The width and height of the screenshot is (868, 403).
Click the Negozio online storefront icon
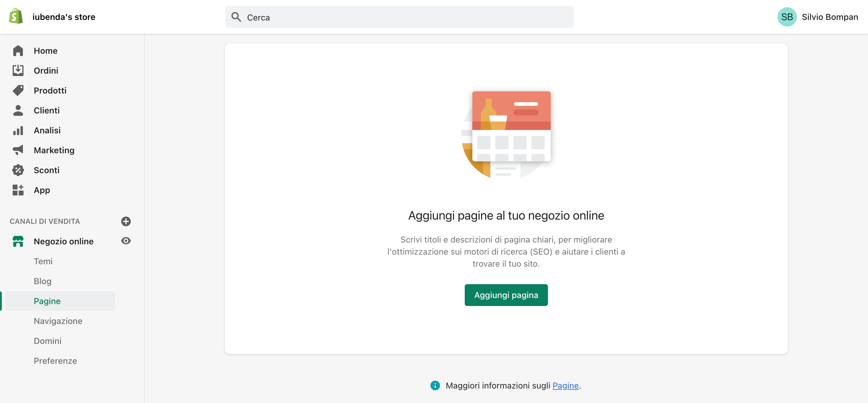pos(18,241)
